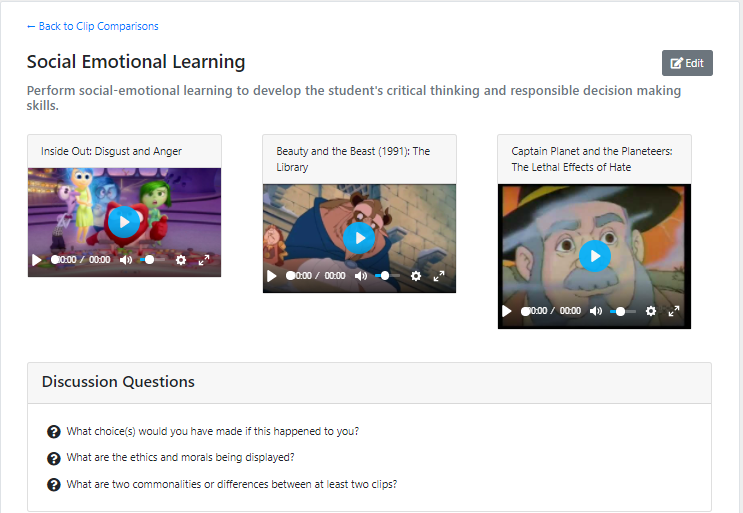
Task: Click the 'Inside Out: Disgust and Anger' title
Action: pyautogui.click(x=111, y=151)
